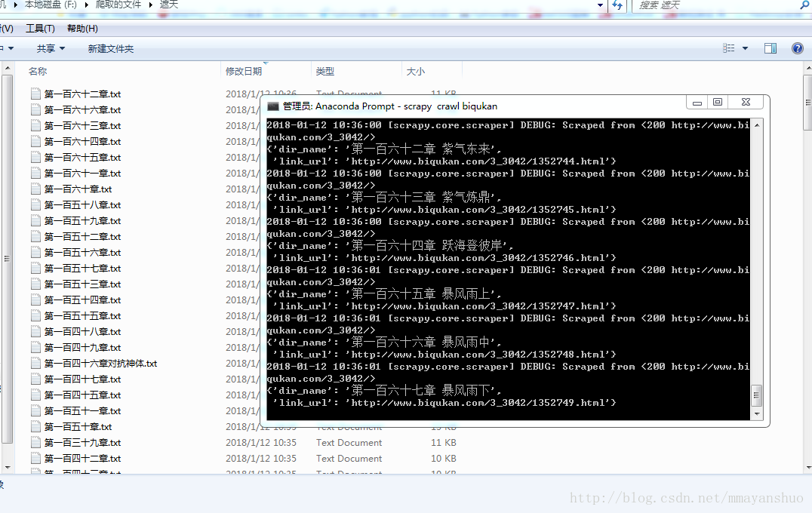Open the Explorer help icon

[x=798, y=48]
